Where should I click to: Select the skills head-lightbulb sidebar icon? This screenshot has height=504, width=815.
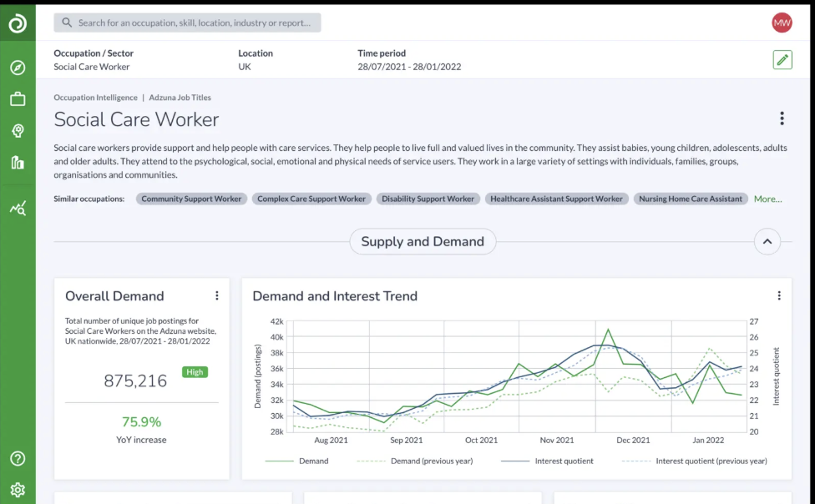click(18, 131)
